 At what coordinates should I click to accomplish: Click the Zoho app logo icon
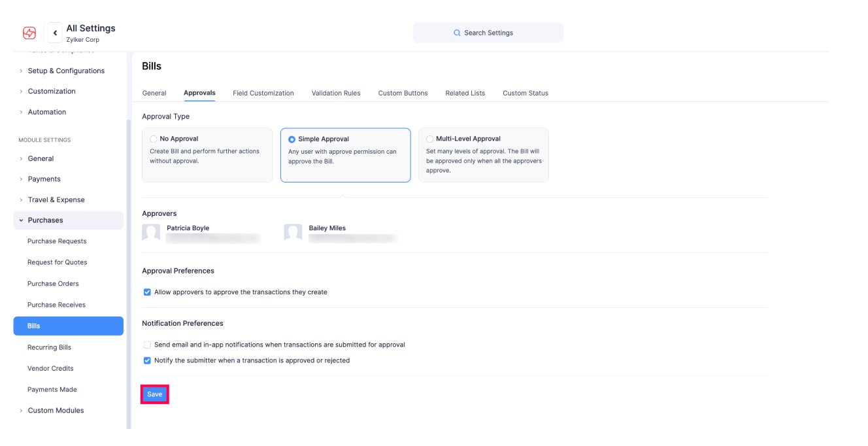click(x=29, y=33)
